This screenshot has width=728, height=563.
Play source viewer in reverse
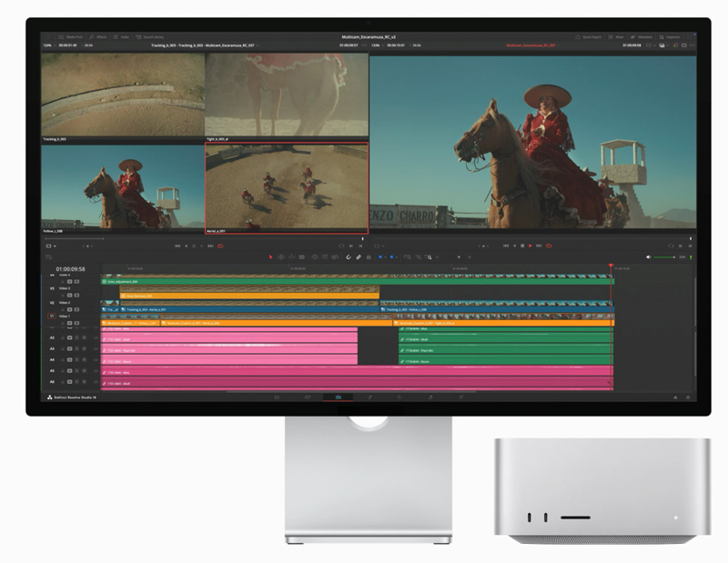pos(187,246)
